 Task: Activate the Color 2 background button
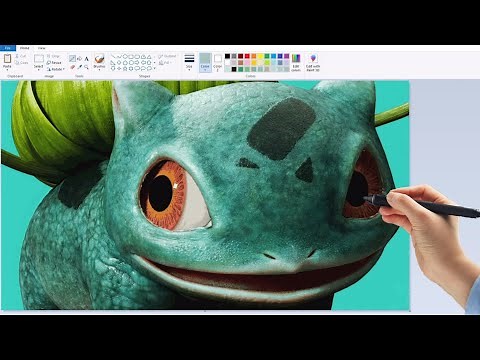coord(218,62)
